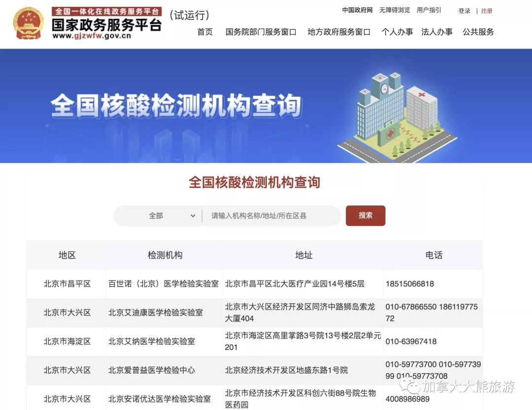This screenshot has height=410, width=532.
Task: Click address 北京经济技术开发区地盛东路1号院
Action: 286,370
